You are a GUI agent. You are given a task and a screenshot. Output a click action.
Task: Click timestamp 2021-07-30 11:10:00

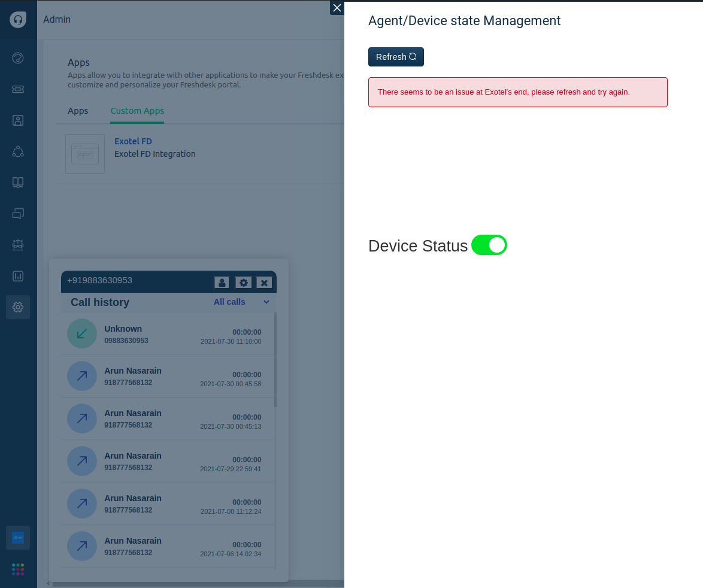pos(231,341)
